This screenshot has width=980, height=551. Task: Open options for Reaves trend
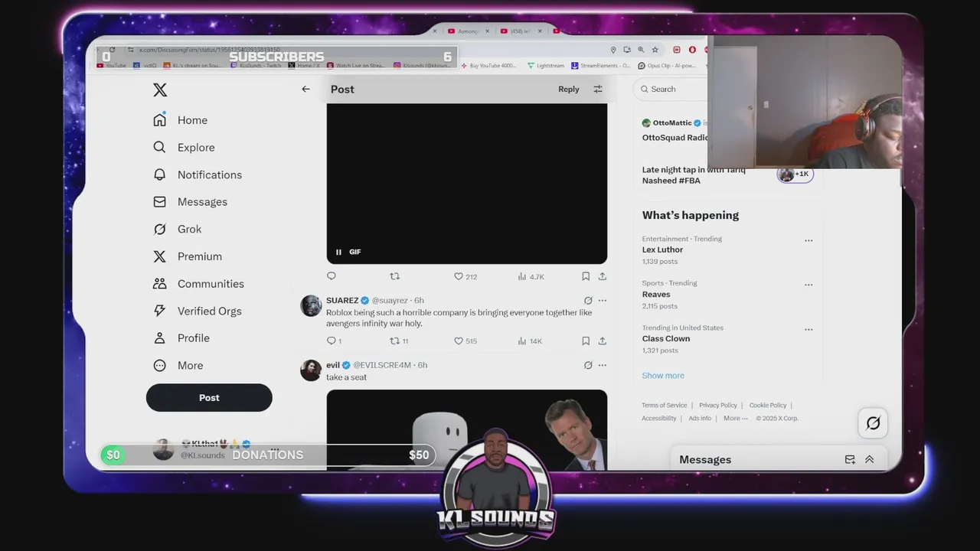(808, 285)
